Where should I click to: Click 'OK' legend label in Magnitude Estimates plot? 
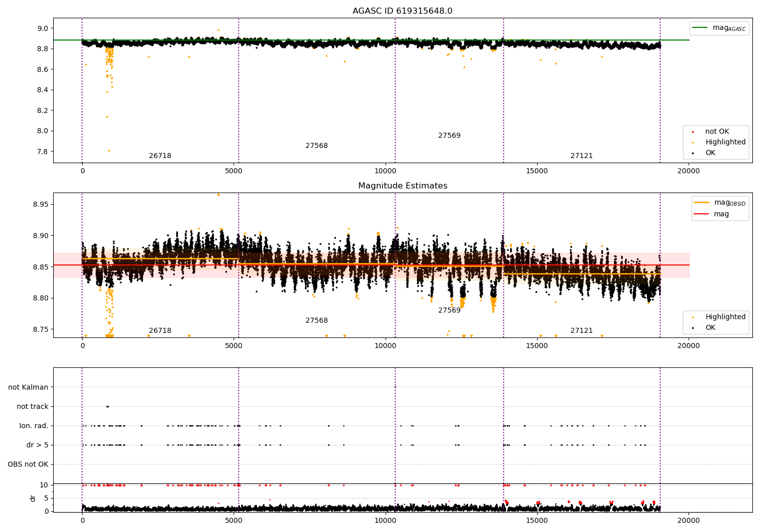(x=710, y=328)
